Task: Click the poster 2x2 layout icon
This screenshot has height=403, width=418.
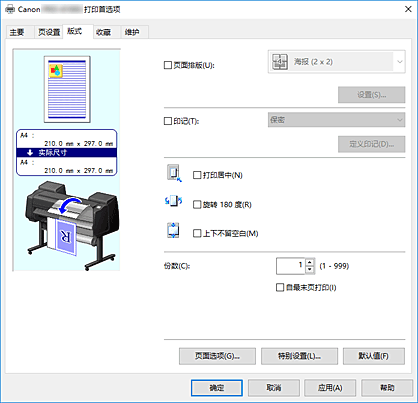Action: (x=280, y=62)
